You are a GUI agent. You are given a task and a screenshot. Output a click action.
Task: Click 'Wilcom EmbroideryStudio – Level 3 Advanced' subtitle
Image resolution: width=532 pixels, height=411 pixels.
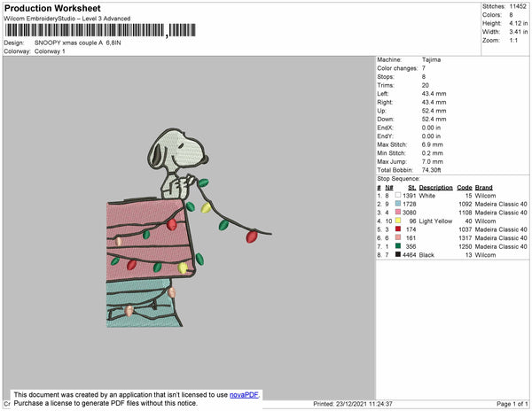(x=67, y=19)
